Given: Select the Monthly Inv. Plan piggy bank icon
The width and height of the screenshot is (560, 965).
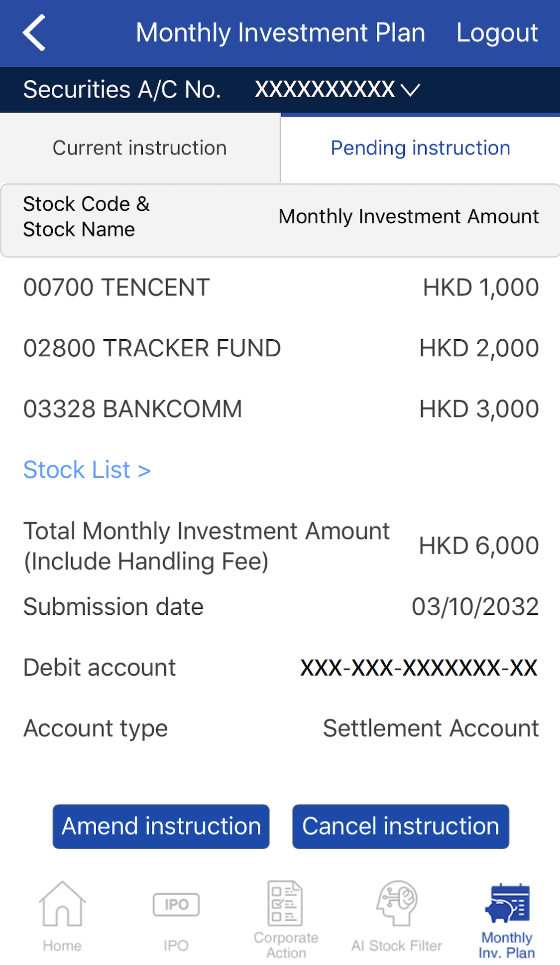Looking at the screenshot, I should tap(507, 903).
